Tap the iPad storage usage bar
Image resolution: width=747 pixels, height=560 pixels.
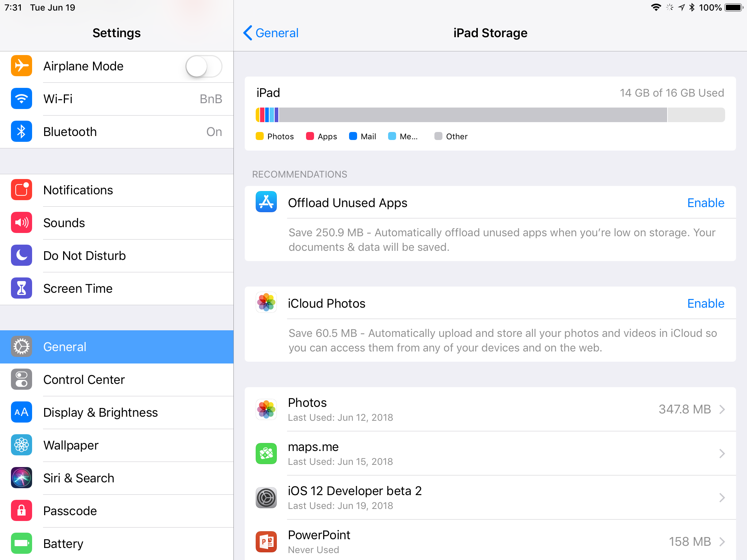point(490,115)
